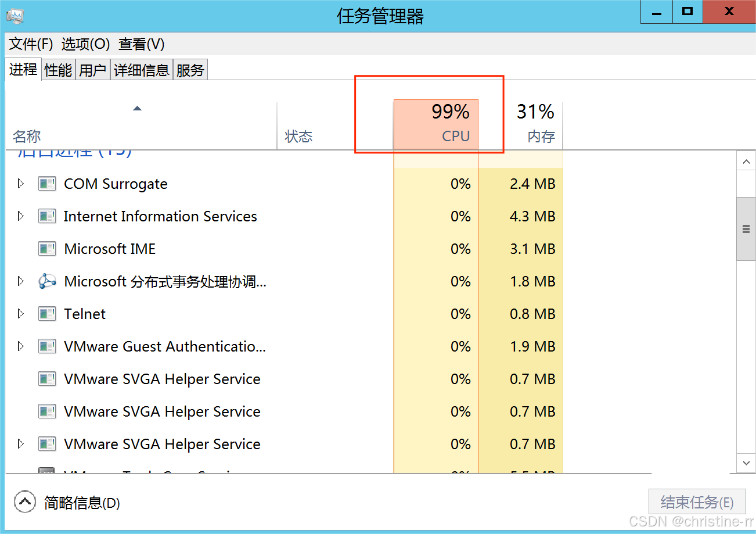Viewport: 756px width, 534px height.
Task: Sort processes by 内存 31% column
Action: 521,125
